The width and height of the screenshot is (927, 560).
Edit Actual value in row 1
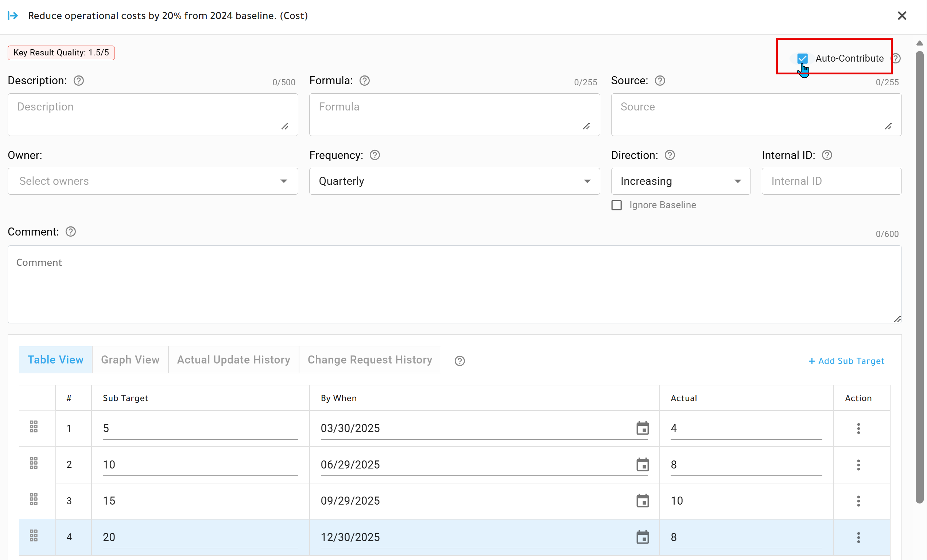click(746, 428)
